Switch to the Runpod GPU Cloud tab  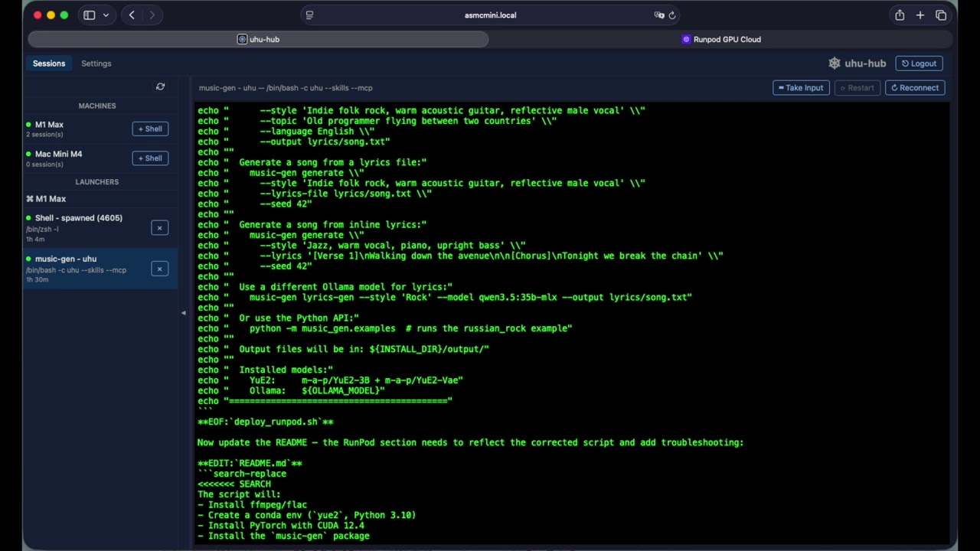(721, 39)
